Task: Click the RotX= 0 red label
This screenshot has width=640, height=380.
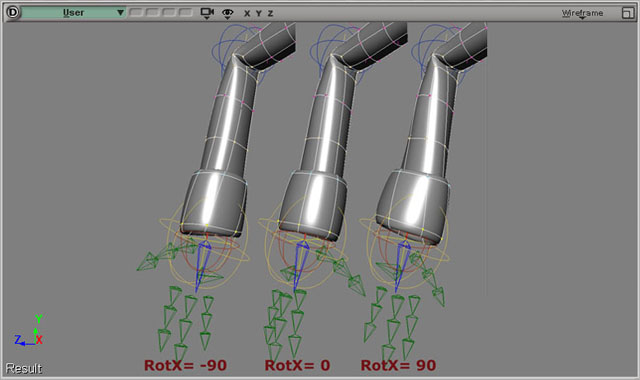Action: point(298,365)
